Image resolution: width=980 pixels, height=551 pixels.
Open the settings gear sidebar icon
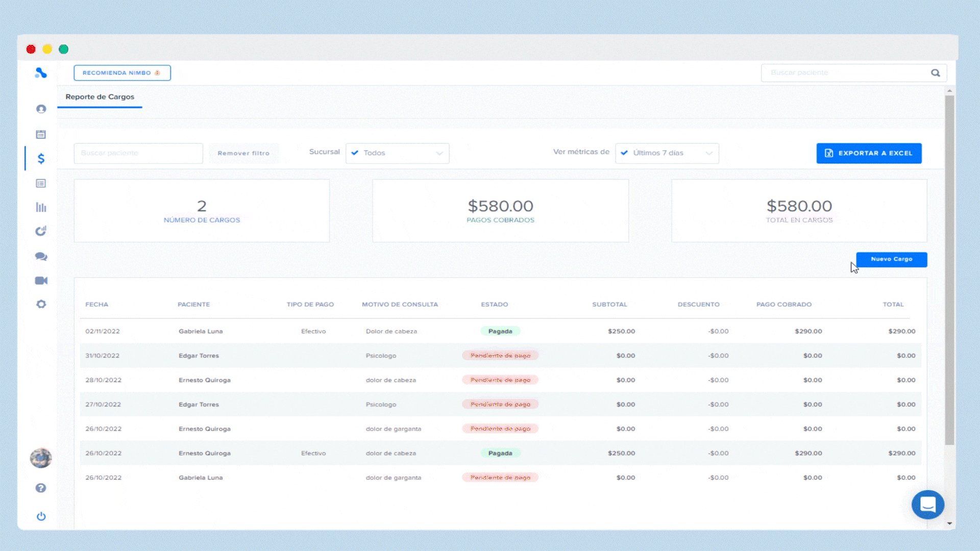tap(41, 304)
